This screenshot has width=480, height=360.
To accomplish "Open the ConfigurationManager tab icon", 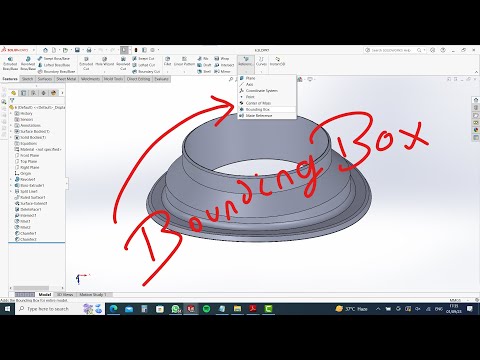I will point(33,93).
